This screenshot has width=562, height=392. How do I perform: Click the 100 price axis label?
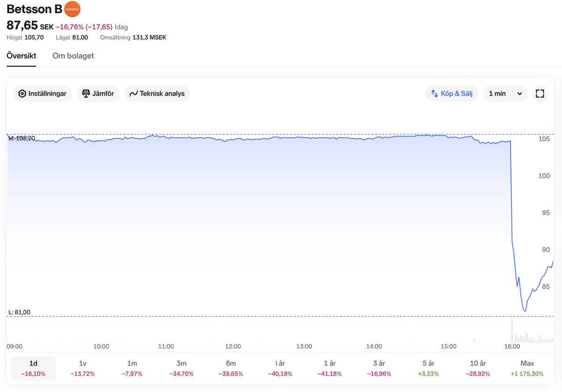point(544,176)
